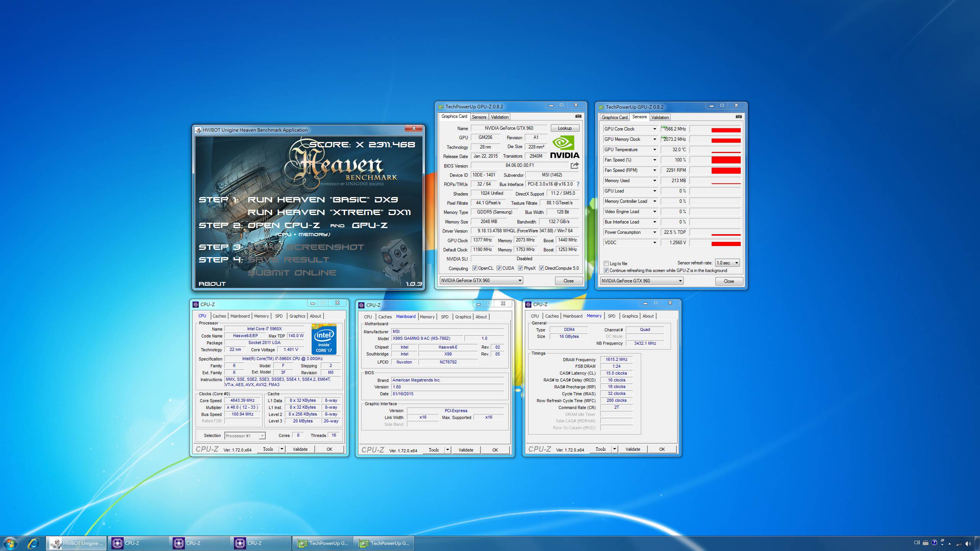This screenshot has height=551, width=980.
Task: Click the Fan Speed (%) sensor graph
Action: pos(715,160)
